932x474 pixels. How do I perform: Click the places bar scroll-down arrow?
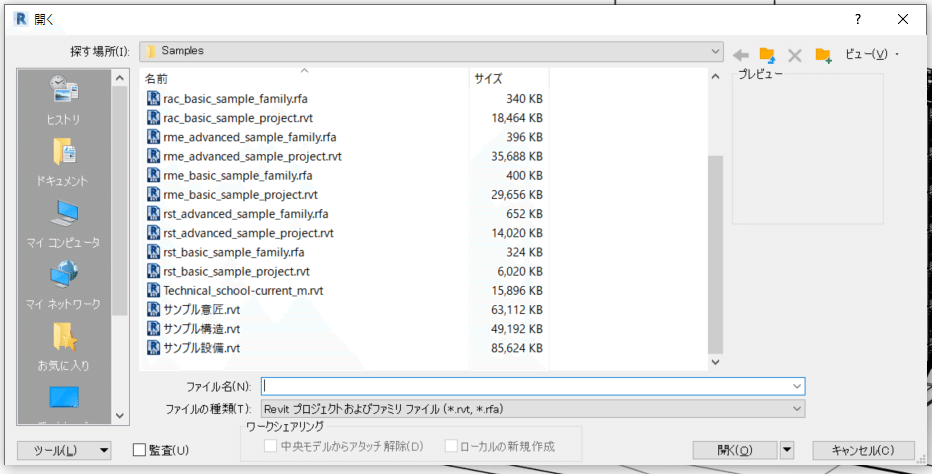point(119,416)
